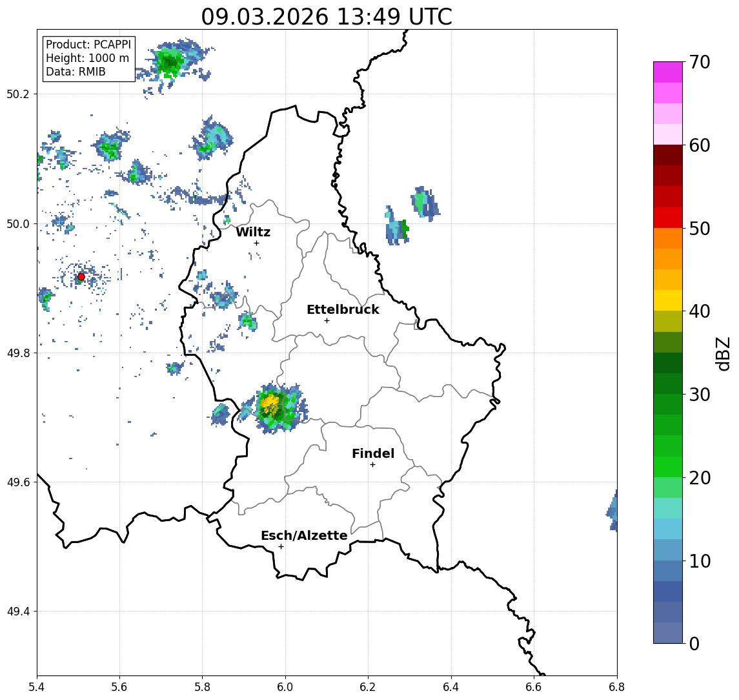The width and height of the screenshot is (739, 700).
Task: Click the cross marker below Ettelbruck
Action: click(327, 321)
